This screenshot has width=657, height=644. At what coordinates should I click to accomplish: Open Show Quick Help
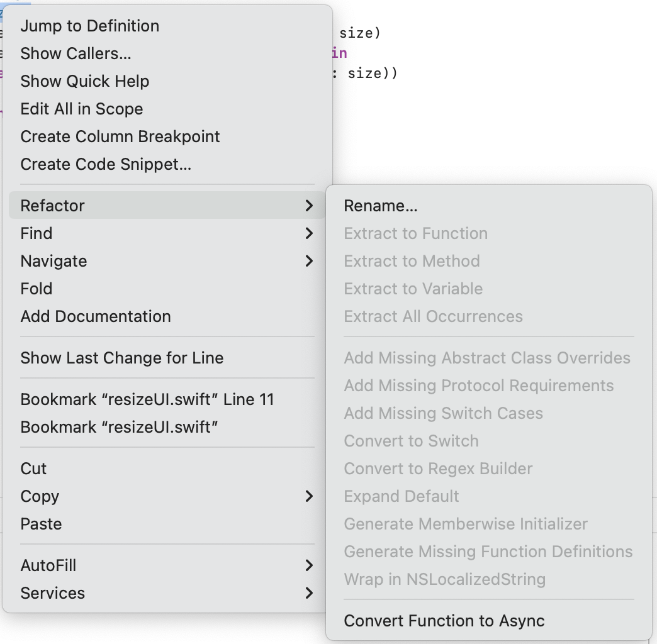click(x=84, y=81)
